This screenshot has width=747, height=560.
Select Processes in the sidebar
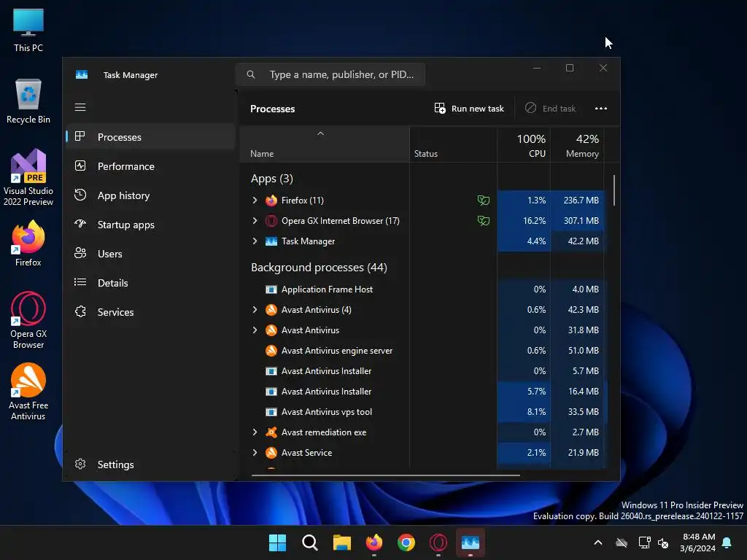[150, 137]
